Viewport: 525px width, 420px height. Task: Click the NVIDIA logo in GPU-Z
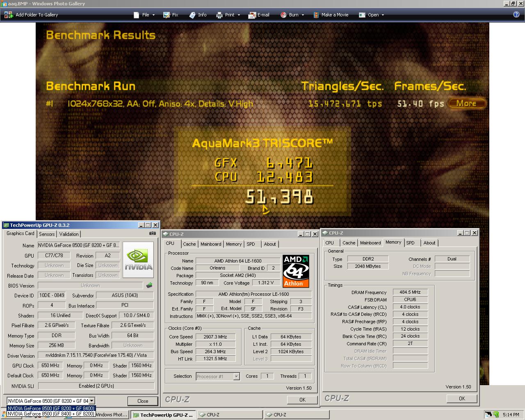coord(138,260)
